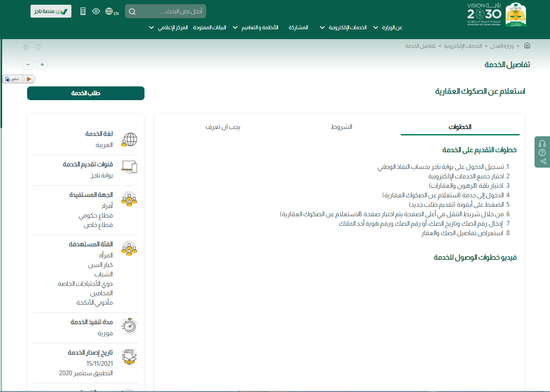Click the people icon beside الفئة المستهدفة

point(129,248)
